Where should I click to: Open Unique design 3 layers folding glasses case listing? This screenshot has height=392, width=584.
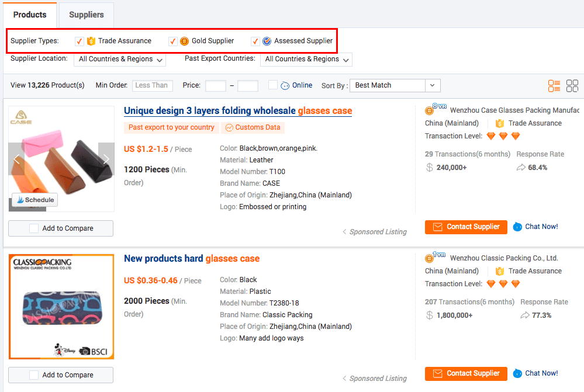(x=238, y=111)
